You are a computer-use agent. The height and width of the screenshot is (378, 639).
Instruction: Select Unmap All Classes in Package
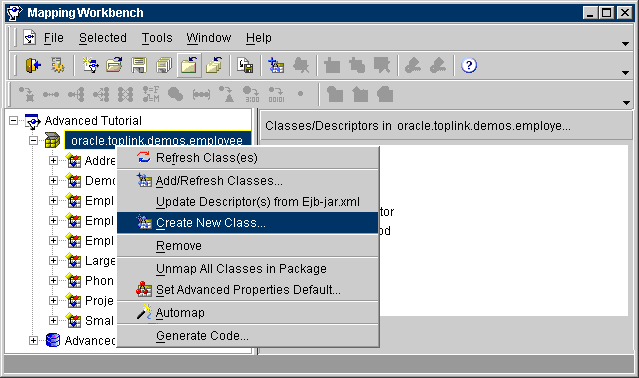coord(248,269)
